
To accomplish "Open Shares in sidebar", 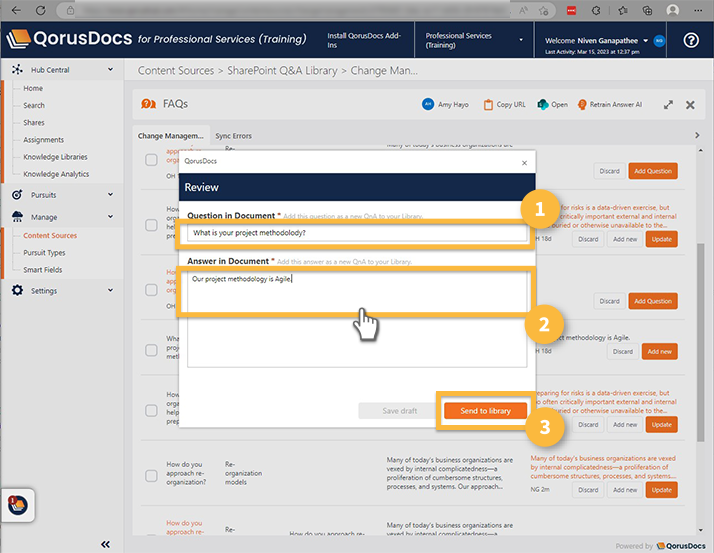I will (34, 123).
